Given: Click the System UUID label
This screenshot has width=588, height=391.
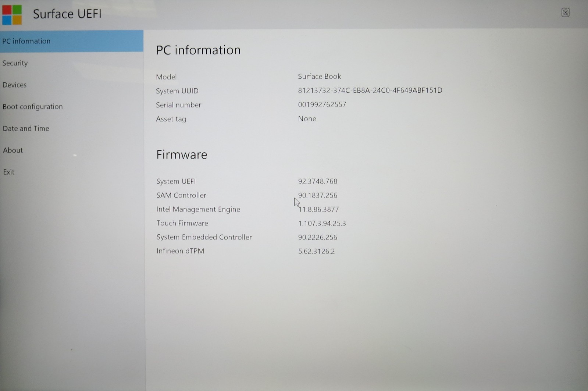Looking at the screenshot, I should [177, 91].
